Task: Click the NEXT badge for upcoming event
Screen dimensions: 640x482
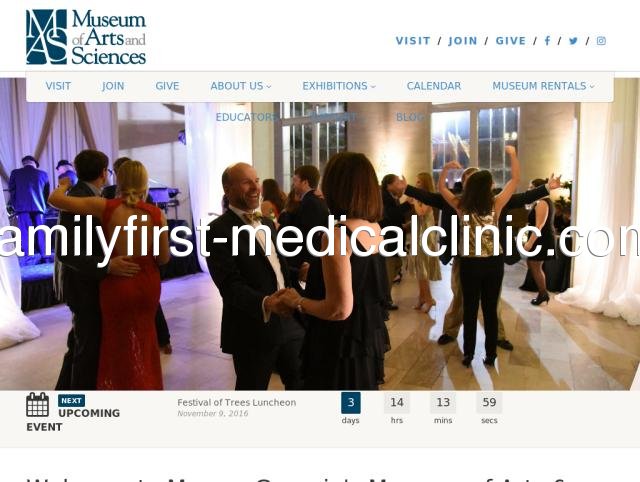Action: point(71,400)
